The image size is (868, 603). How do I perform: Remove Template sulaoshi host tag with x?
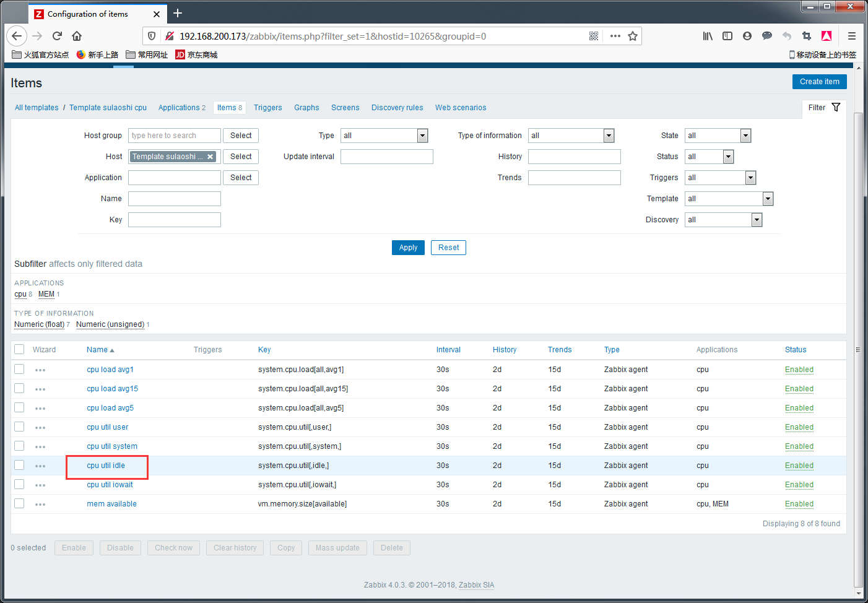[210, 157]
